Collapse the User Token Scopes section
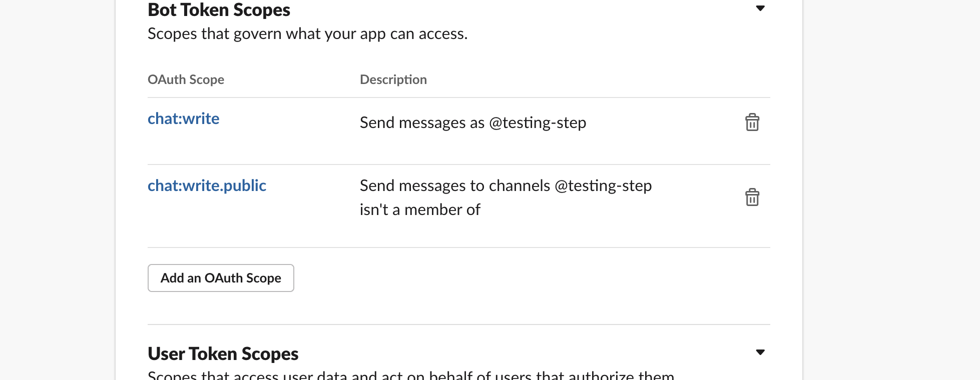Screen dimensions: 980x380 pos(760,352)
